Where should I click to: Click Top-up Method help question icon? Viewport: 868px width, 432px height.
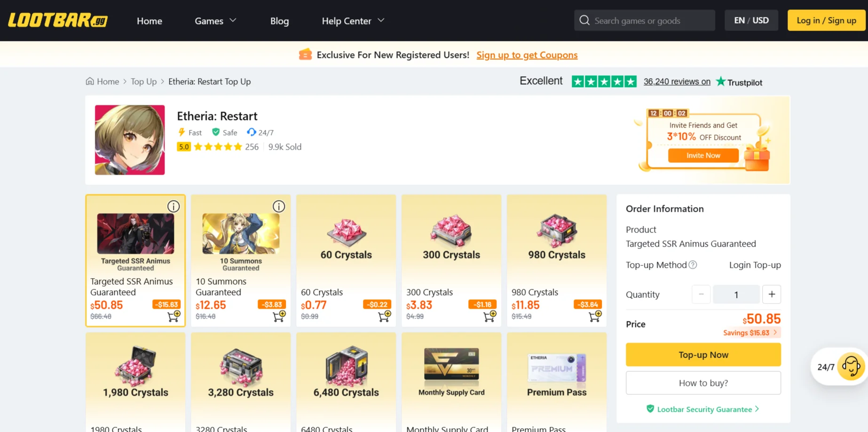(x=693, y=265)
